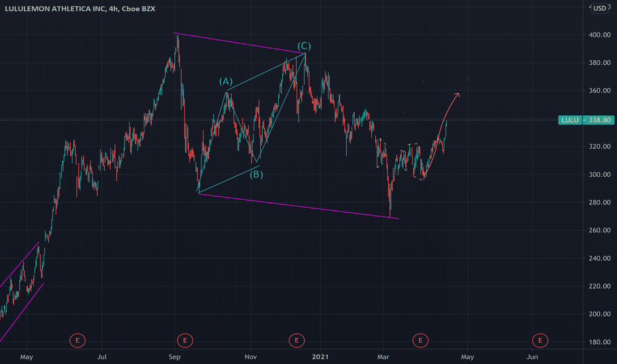Click the USD currency button
The width and height of the screenshot is (617, 364).
click(600, 8)
